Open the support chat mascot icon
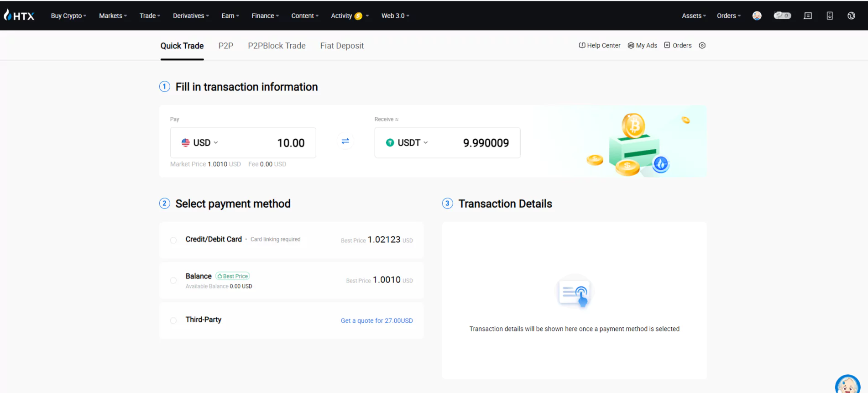Image resolution: width=868 pixels, height=393 pixels. [x=847, y=384]
